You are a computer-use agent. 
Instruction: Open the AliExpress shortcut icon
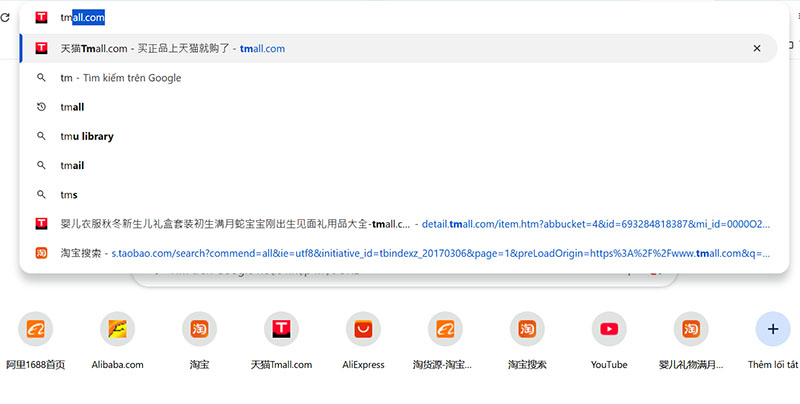pos(363,328)
